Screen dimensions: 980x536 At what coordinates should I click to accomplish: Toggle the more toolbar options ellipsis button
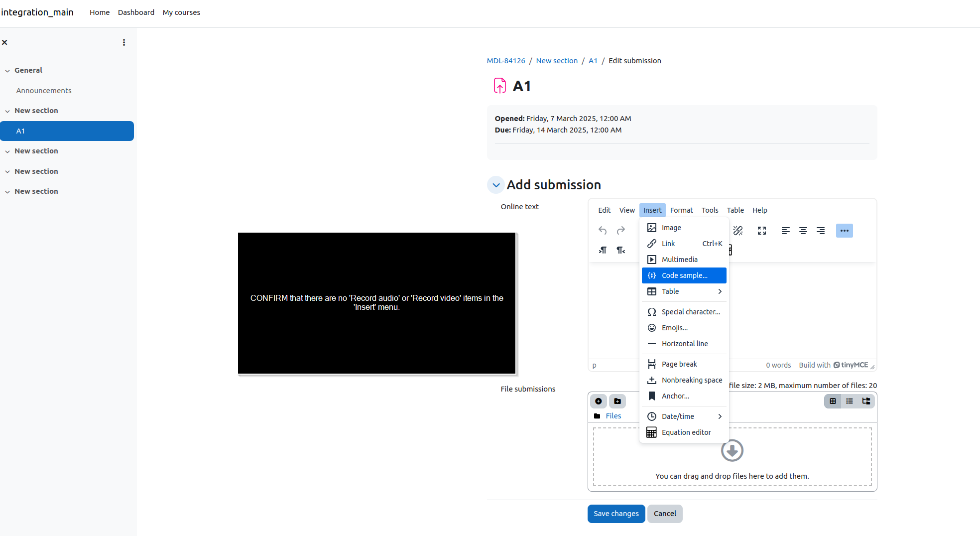tap(845, 231)
